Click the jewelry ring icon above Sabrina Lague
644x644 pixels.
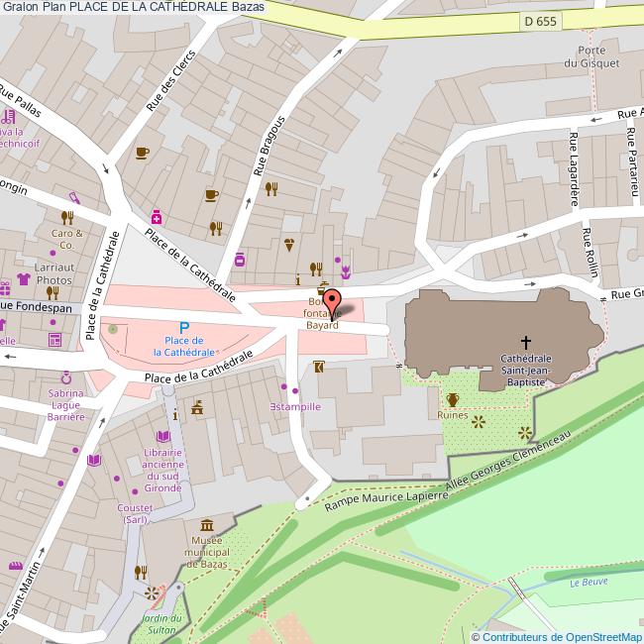(66, 376)
